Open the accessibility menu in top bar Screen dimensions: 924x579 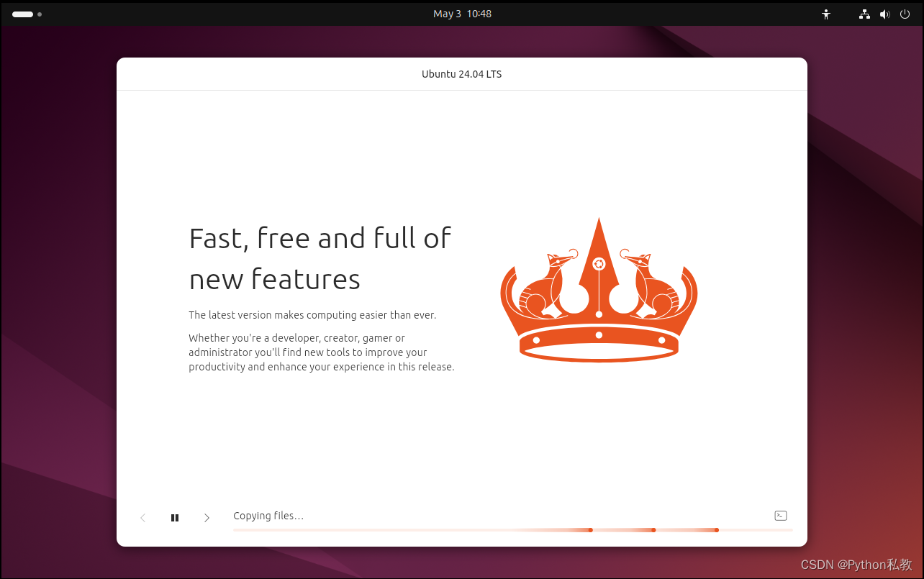pyautogui.click(x=826, y=14)
